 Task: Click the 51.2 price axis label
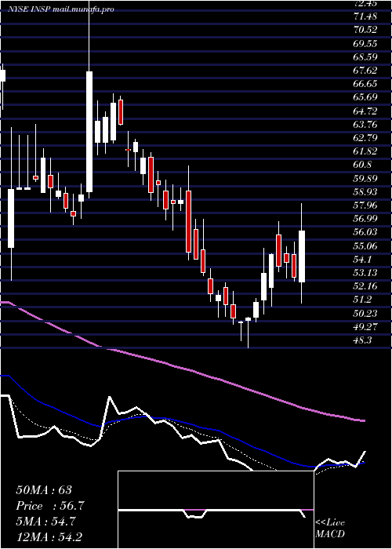click(363, 300)
